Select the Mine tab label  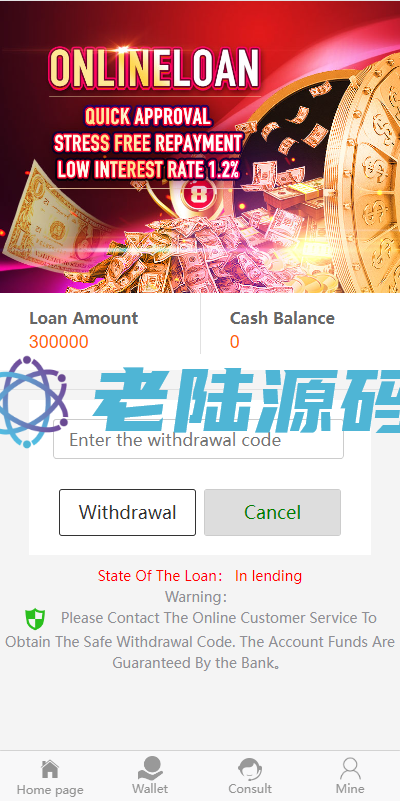click(x=350, y=789)
